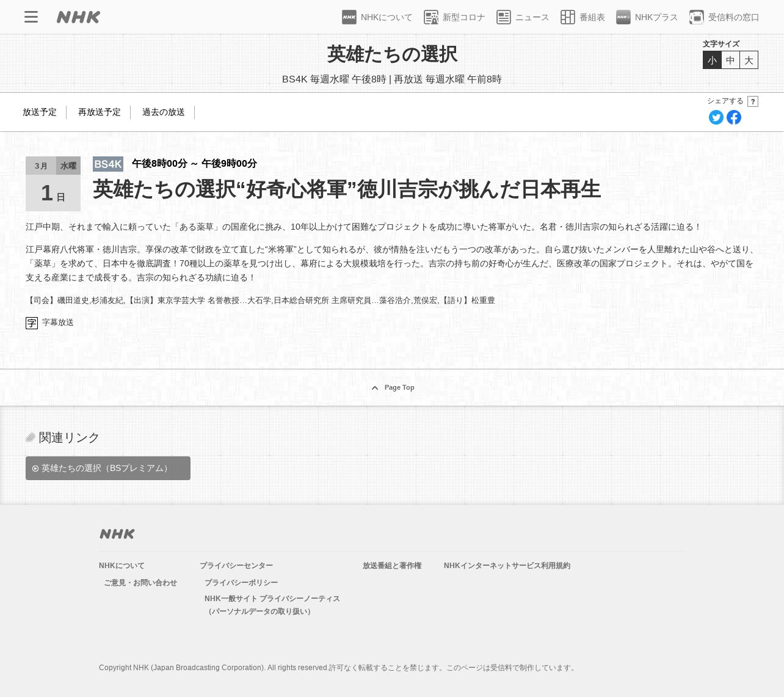Share the page on Twitter

[716, 117]
